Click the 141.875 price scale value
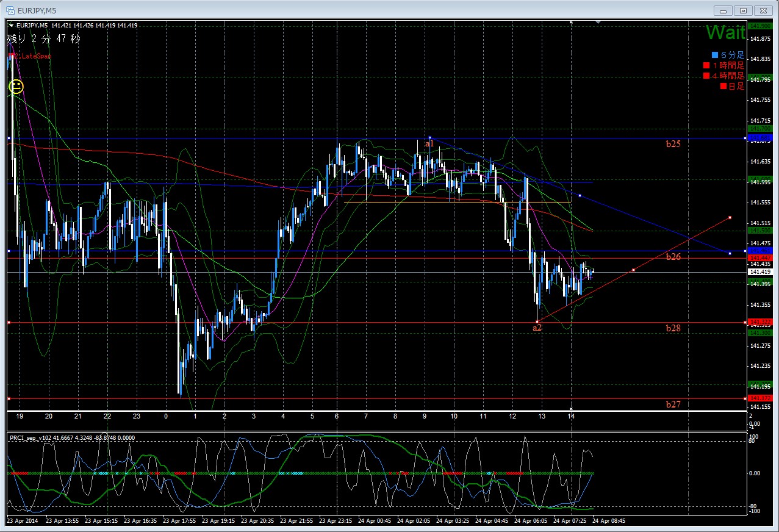This screenshot has width=779, height=532. 760,38
